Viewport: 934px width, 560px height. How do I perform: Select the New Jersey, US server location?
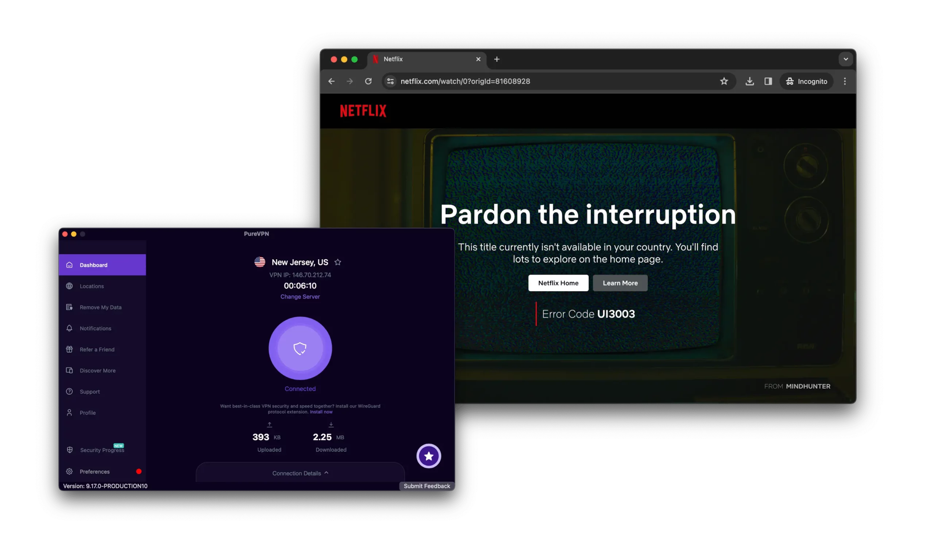tap(300, 262)
